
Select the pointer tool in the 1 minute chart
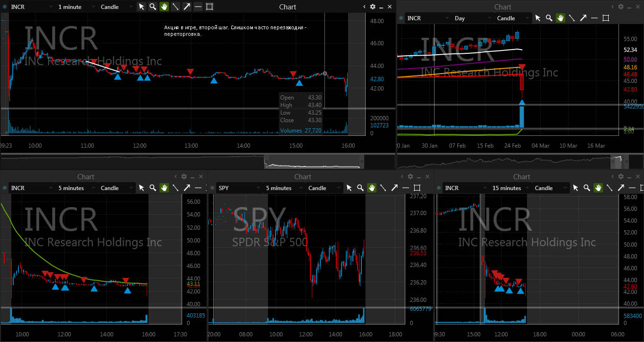tap(142, 7)
